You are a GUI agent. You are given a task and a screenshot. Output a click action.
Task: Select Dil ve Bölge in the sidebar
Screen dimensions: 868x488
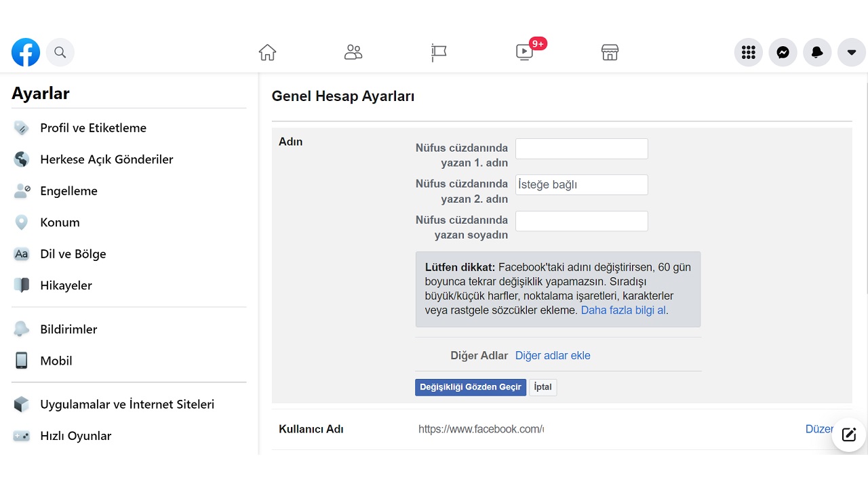click(x=73, y=253)
